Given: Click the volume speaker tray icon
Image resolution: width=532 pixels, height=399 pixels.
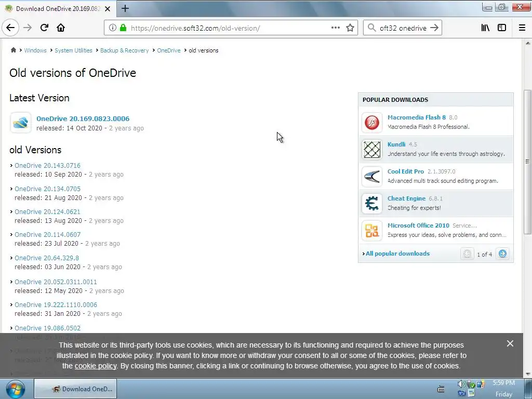Looking at the screenshot, I should point(461,384).
